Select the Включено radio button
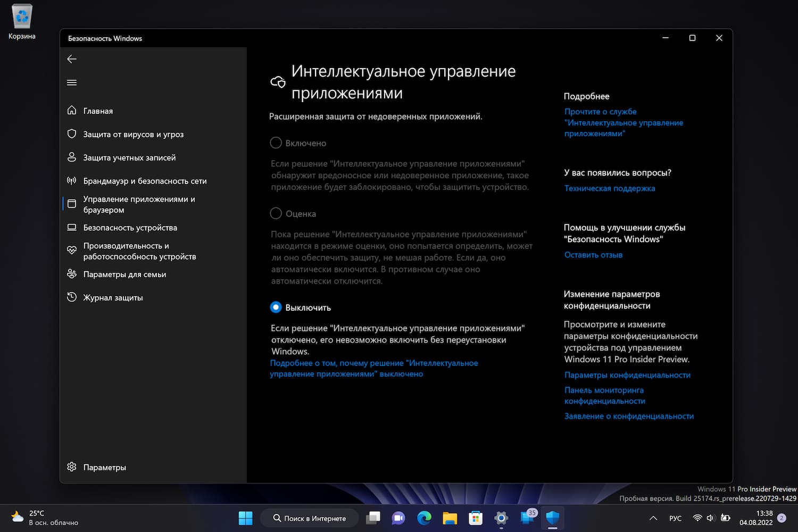The image size is (798, 532). coord(276,143)
